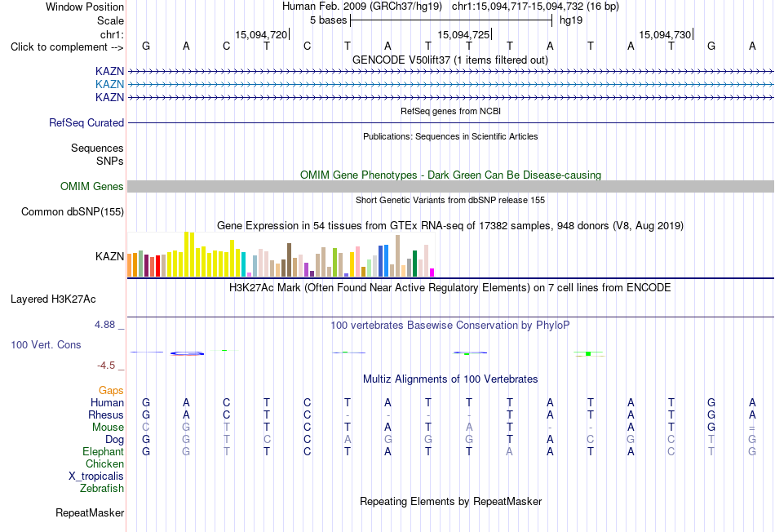The image size is (775, 532).
Task: Click the '=' symbol in Mouse alignment row
Action: (752, 428)
